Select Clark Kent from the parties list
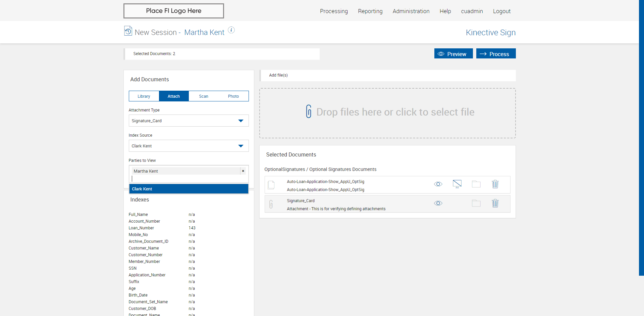This screenshot has height=316, width=644. (x=189, y=189)
